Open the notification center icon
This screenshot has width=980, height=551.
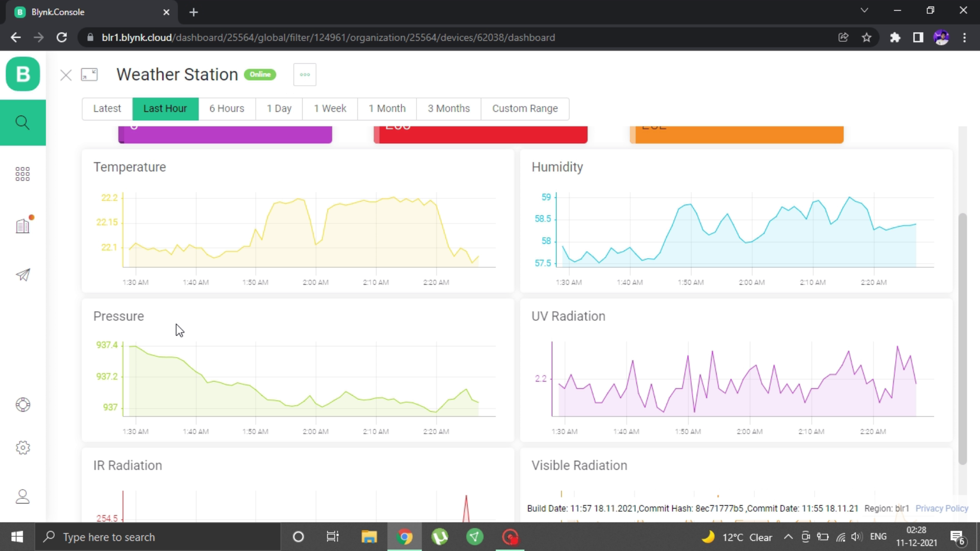tap(957, 537)
